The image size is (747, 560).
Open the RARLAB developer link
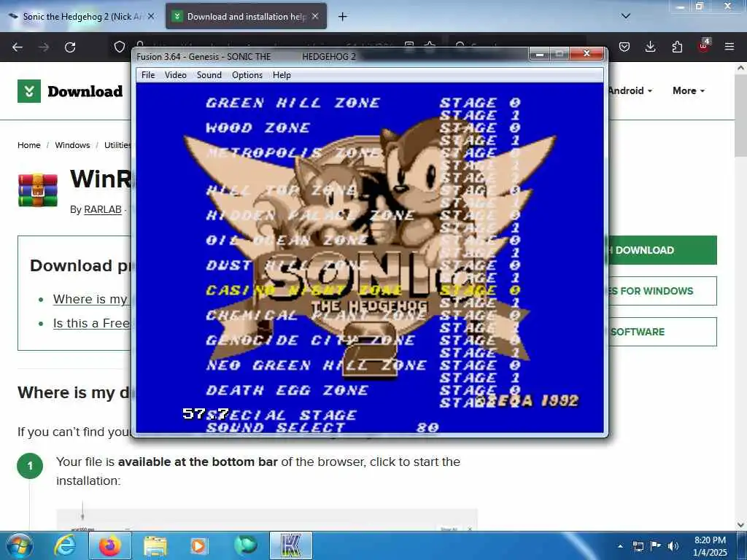102,209
